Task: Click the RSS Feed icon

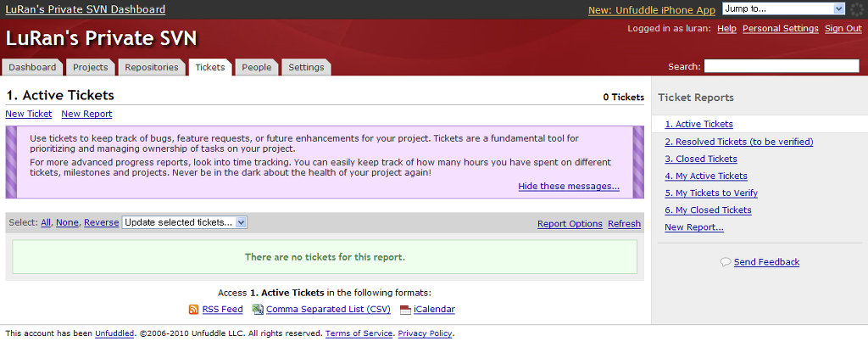Action: pyautogui.click(x=193, y=310)
